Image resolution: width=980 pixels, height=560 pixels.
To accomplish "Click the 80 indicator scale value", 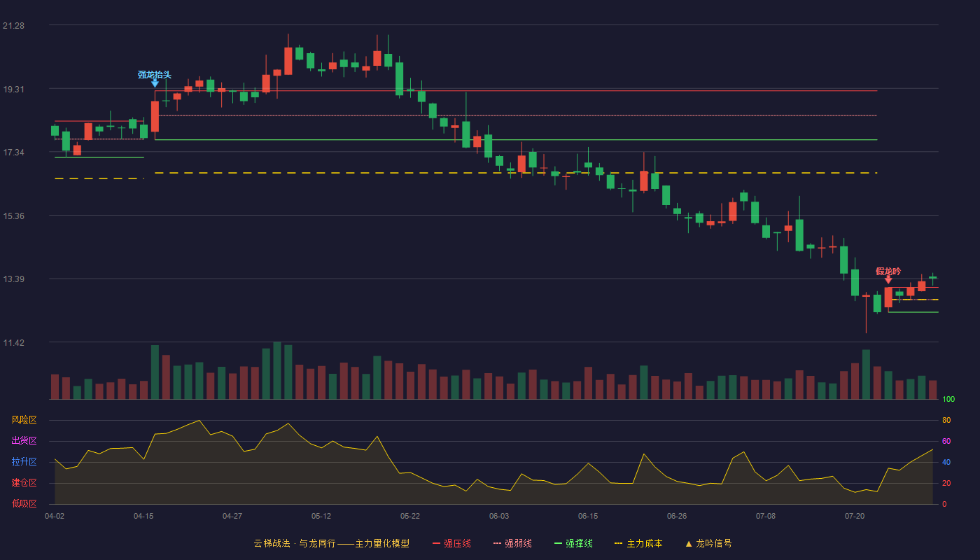I will point(946,420).
